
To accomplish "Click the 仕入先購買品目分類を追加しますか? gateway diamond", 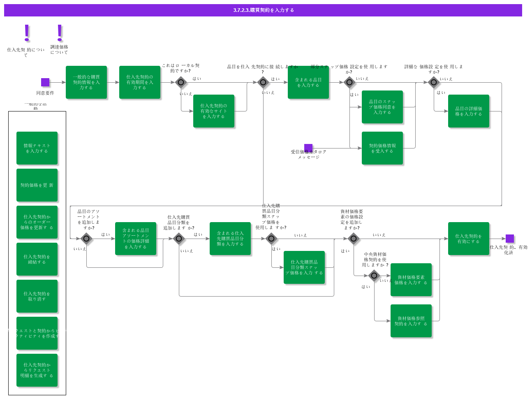I will 179,239.
